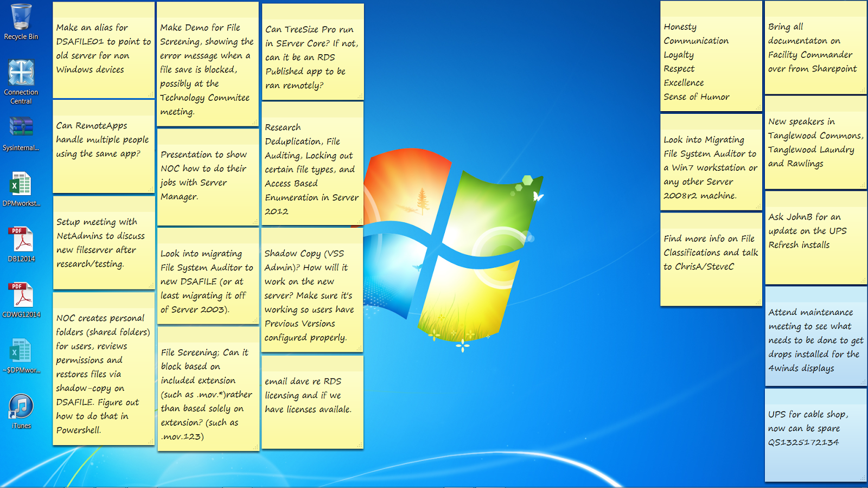
Task: Select the 'Win7 workstation' File System Auditor note
Action: click(x=711, y=162)
